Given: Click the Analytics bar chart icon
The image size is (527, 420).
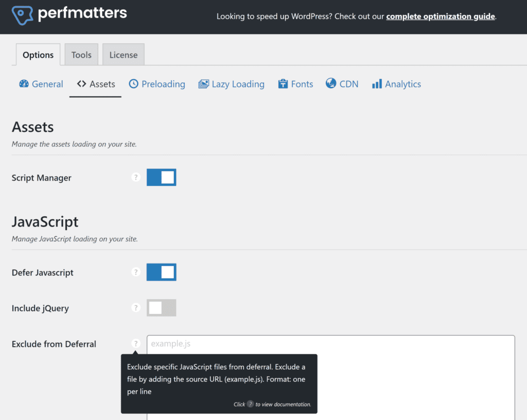Looking at the screenshot, I should click(x=377, y=84).
